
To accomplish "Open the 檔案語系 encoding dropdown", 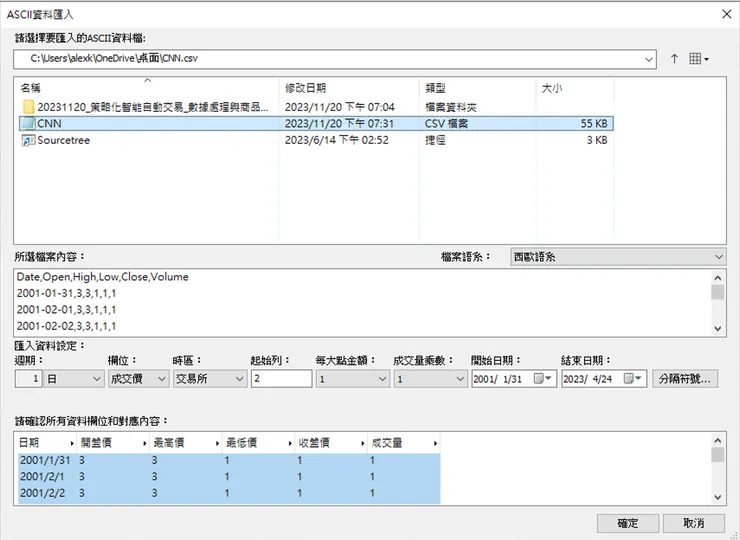I will click(618, 257).
